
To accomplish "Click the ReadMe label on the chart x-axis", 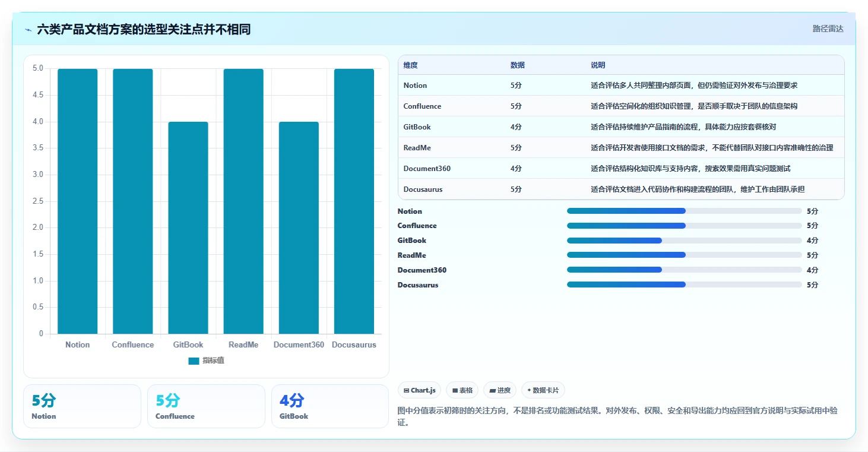I will click(243, 345).
